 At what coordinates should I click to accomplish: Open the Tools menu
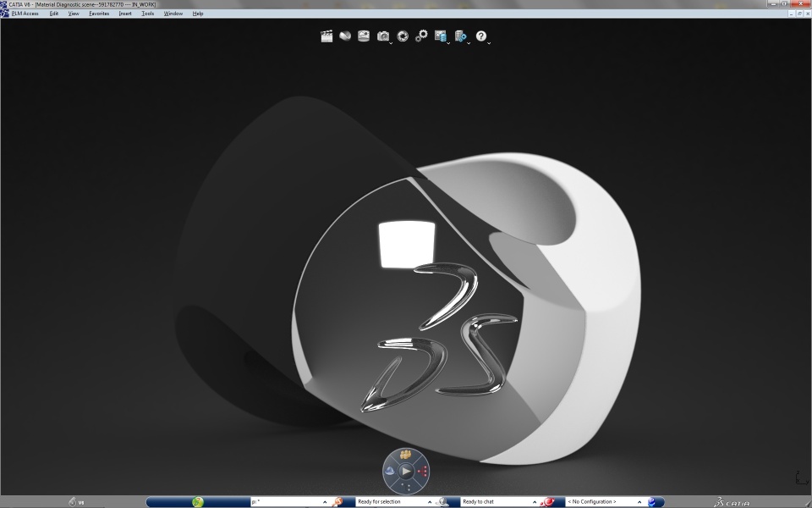click(x=147, y=14)
